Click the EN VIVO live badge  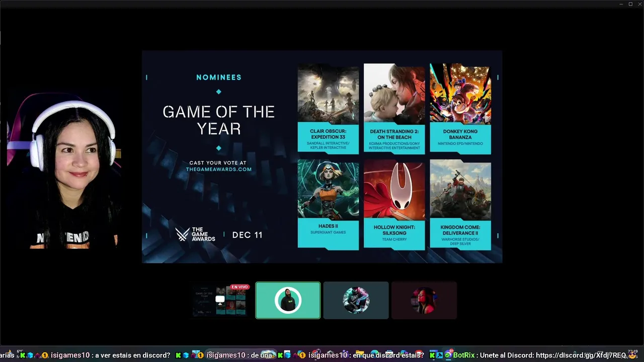pyautogui.click(x=240, y=287)
